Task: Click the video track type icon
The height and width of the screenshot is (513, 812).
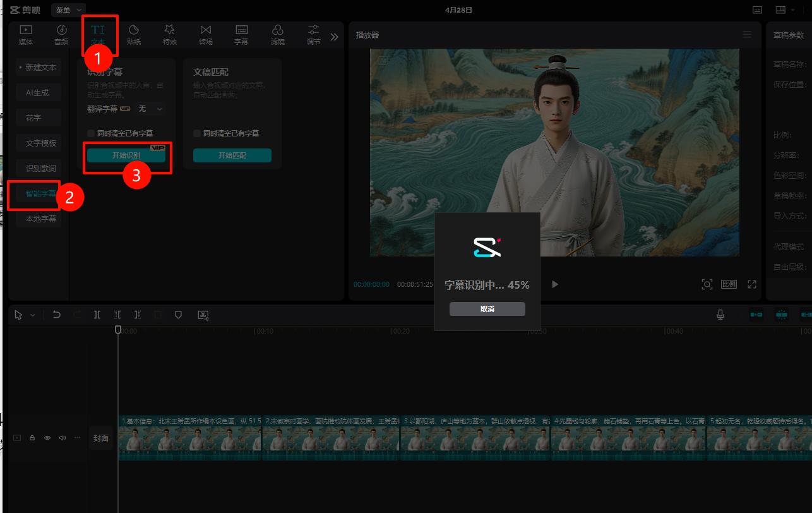Action: point(17,437)
